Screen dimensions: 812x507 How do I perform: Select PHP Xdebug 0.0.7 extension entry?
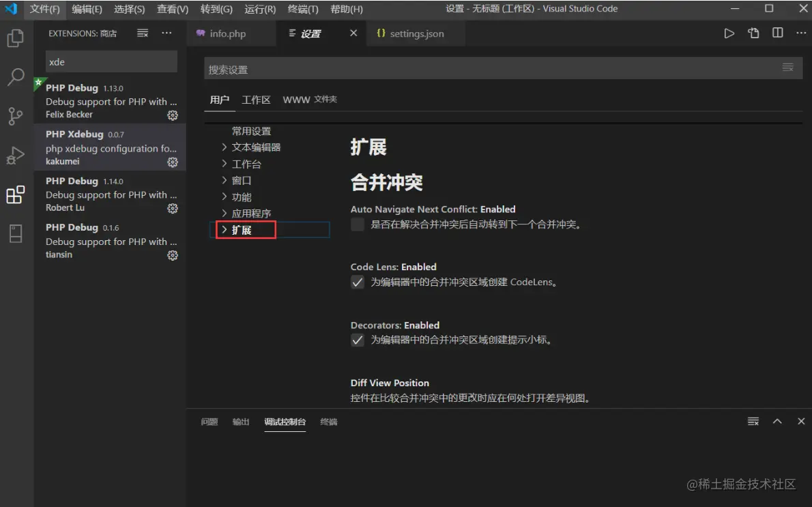click(x=111, y=147)
